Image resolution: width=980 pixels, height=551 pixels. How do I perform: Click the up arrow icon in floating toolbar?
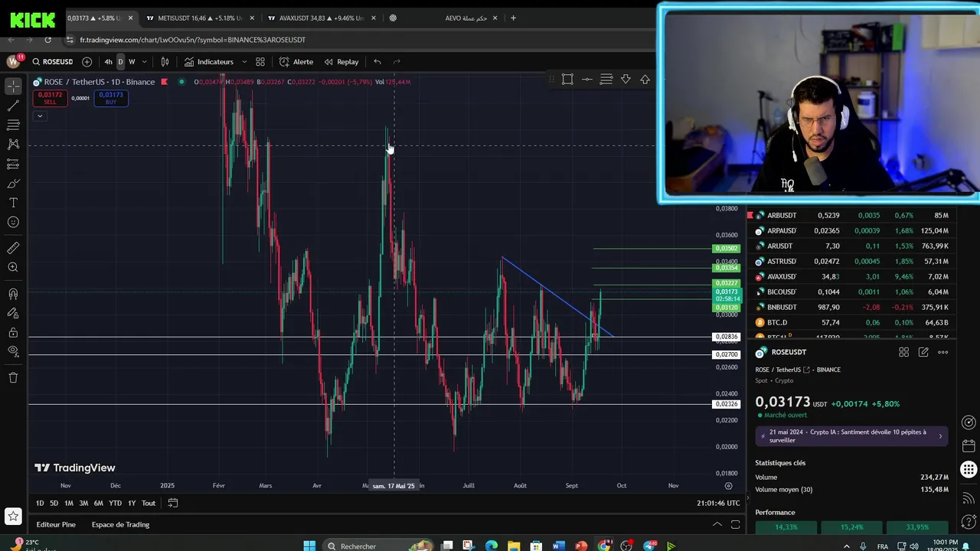point(645,79)
